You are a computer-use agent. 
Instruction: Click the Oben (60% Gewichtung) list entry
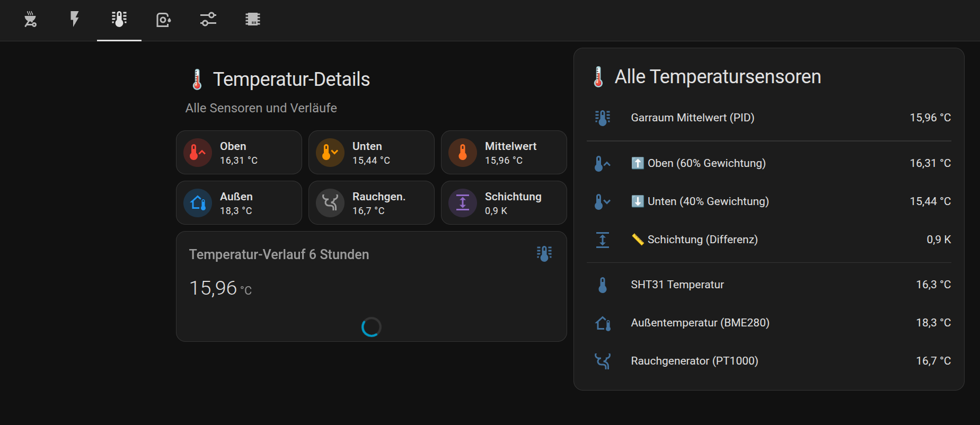pyautogui.click(x=706, y=163)
